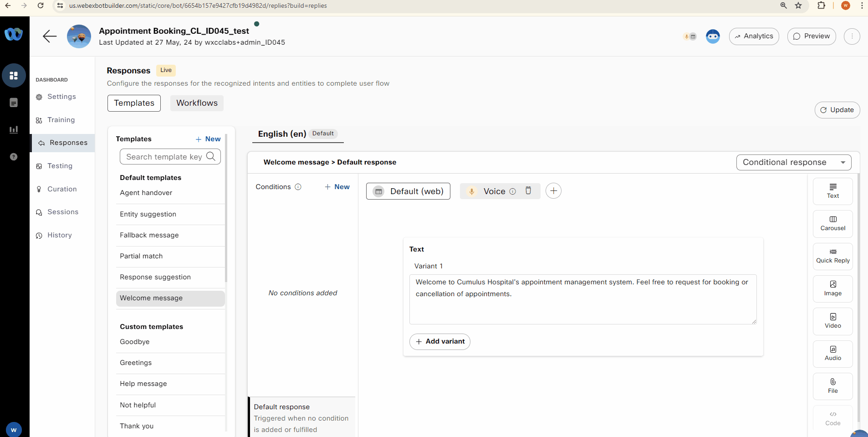The image size is (868, 437).
Task: Select the Voice channel tab
Action: [x=494, y=191]
